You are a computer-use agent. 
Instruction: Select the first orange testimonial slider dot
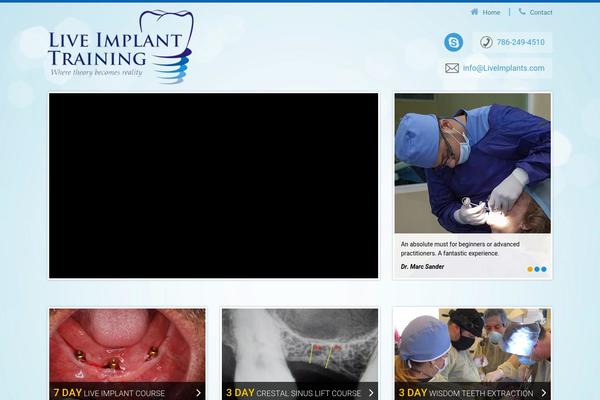(x=530, y=269)
